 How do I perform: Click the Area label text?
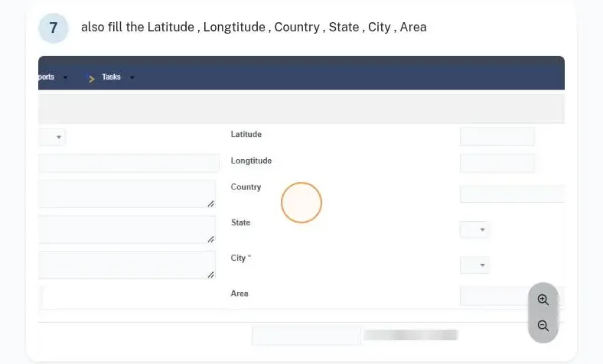pyautogui.click(x=240, y=294)
